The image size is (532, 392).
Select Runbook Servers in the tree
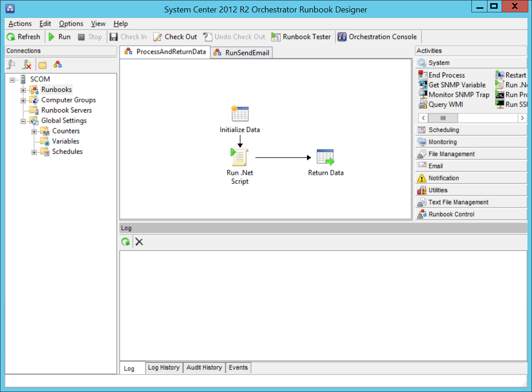(67, 110)
